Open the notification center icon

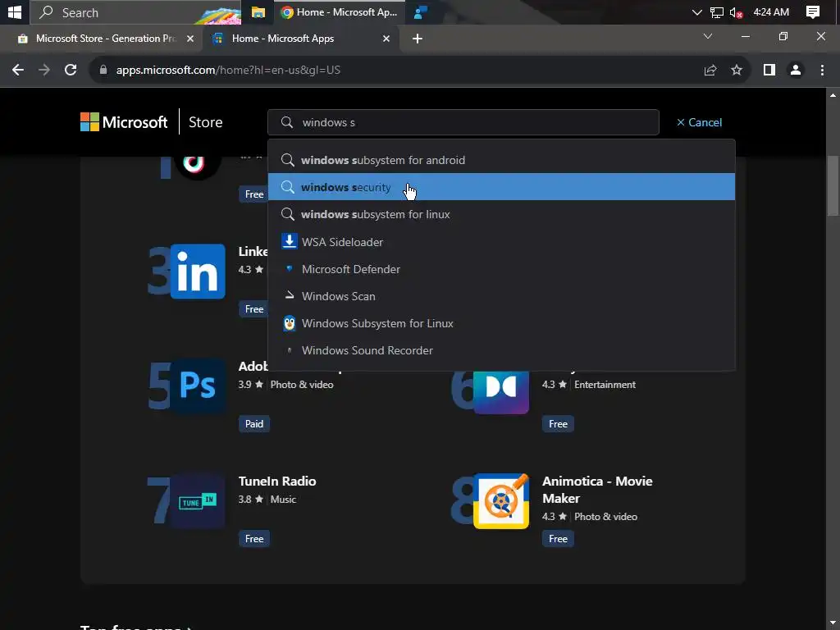813,12
